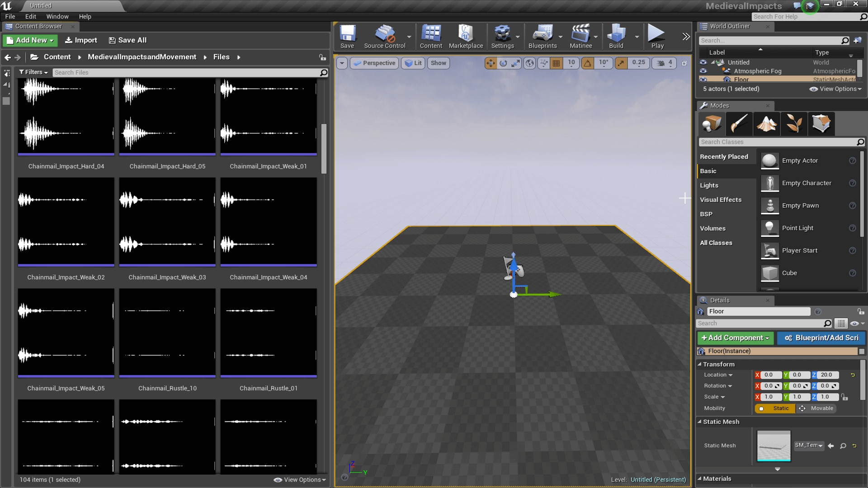Click Search Files input field
Viewport: 868px width, 488px height.
coord(186,72)
